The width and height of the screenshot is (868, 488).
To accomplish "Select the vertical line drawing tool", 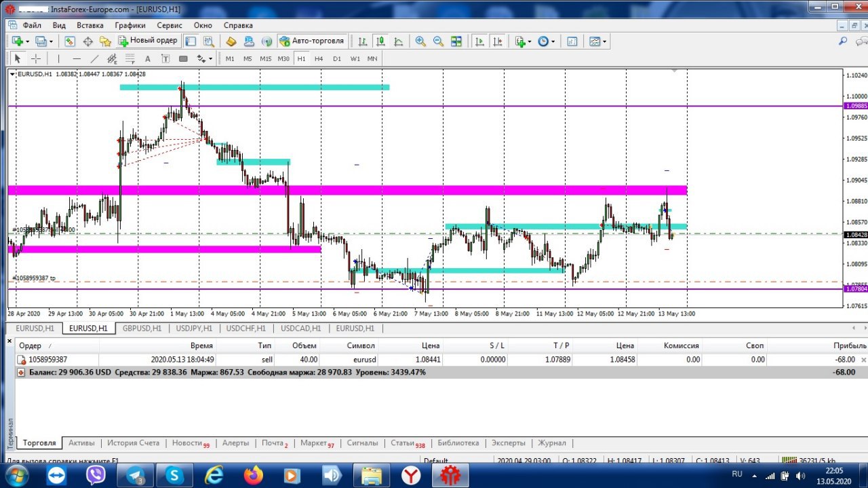I will 58,58.
